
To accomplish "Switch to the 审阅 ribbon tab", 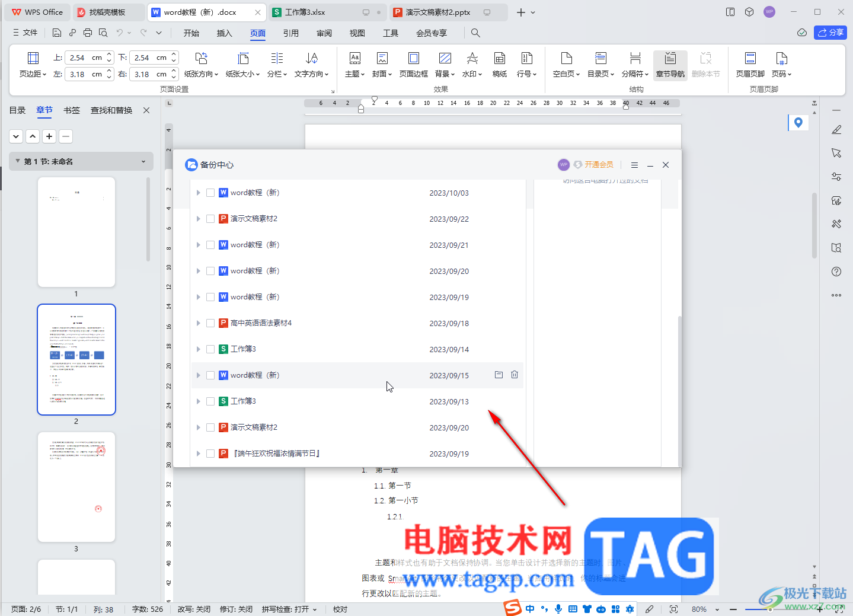I will 324,33.
